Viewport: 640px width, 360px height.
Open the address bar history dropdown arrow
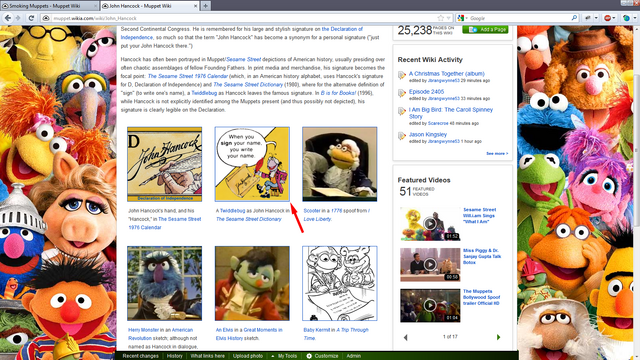pyautogui.click(x=448, y=18)
